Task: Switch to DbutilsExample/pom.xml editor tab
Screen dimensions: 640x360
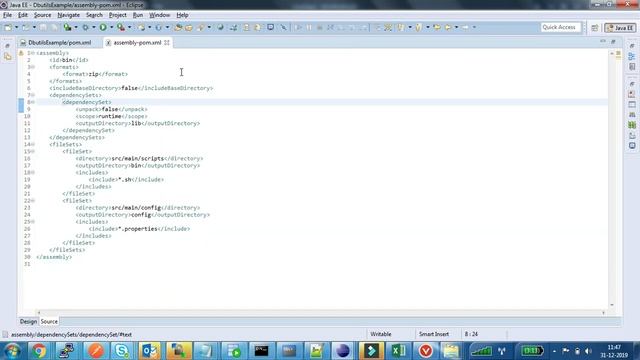Action: pyautogui.click(x=60, y=42)
